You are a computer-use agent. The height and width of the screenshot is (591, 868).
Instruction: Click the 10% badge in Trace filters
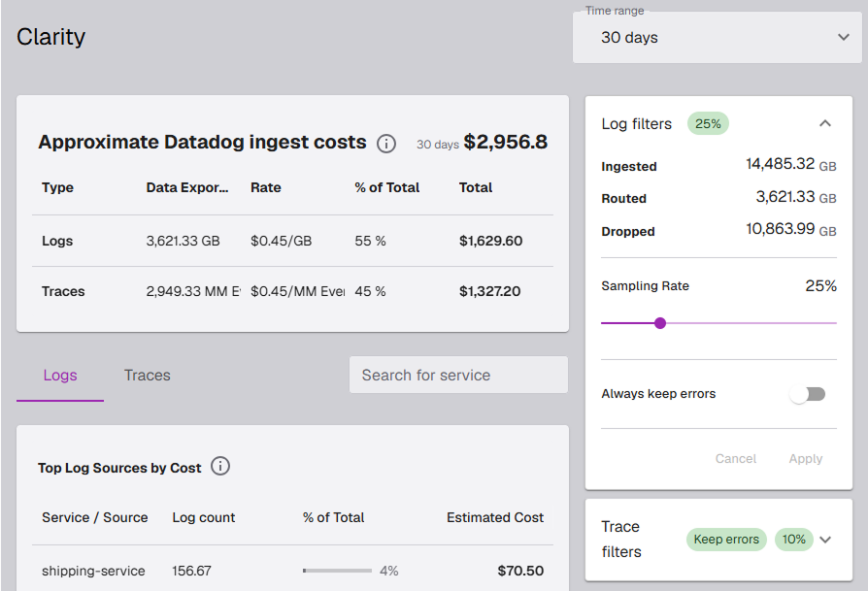[x=794, y=540]
